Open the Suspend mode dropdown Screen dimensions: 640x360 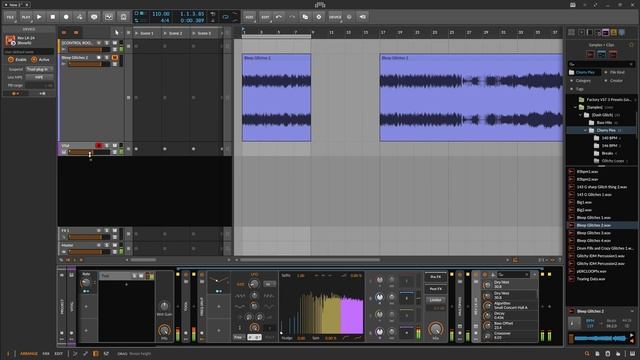click(x=39, y=69)
